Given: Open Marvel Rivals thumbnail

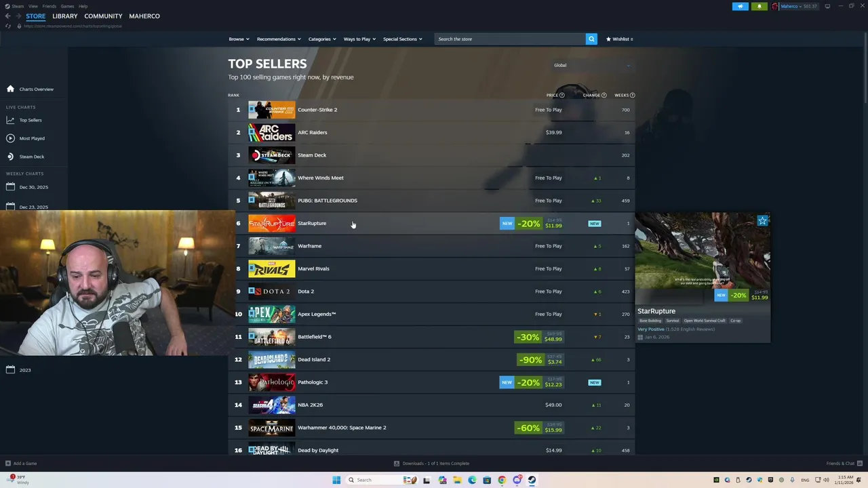Looking at the screenshot, I should coord(271,268).
